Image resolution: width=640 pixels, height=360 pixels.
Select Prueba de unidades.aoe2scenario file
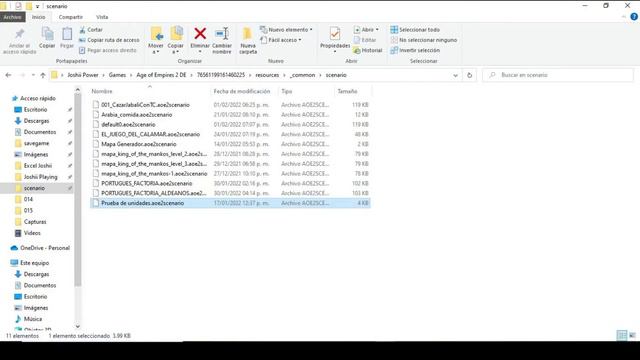[230, 203]
